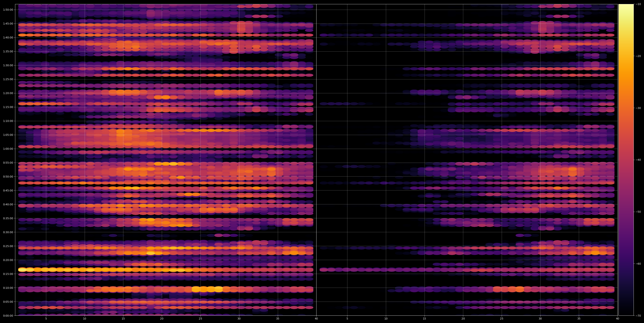Image resolution: width=644 pixels, height=323 pixels.
Task: Select the −20 colorbar scale label
Action: [638, 56]
